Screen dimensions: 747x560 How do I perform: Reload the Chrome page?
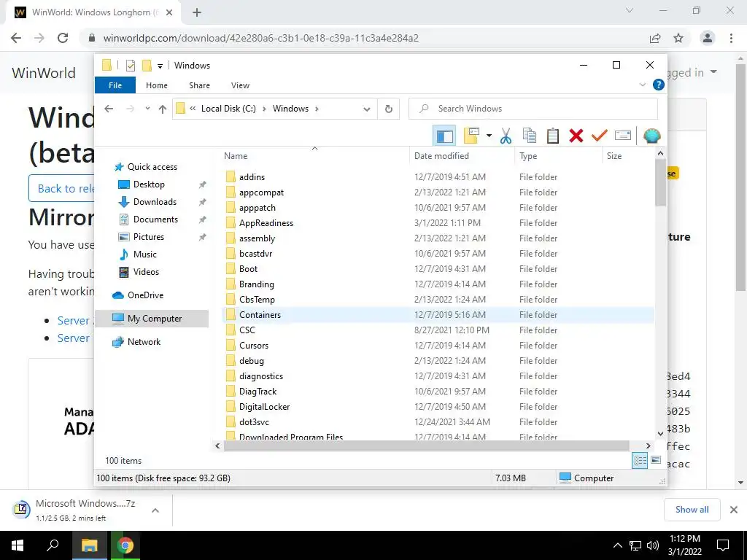click(x=63, y=38)
